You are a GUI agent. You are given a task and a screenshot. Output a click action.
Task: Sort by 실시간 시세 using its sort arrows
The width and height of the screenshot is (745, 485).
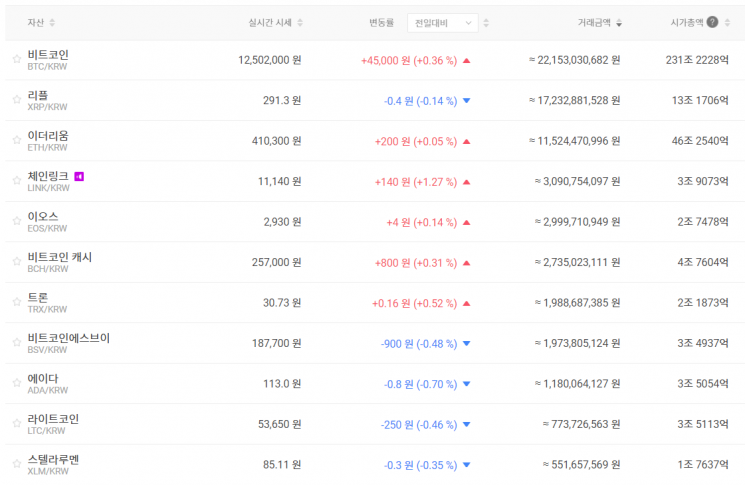[x=300, y=22]
